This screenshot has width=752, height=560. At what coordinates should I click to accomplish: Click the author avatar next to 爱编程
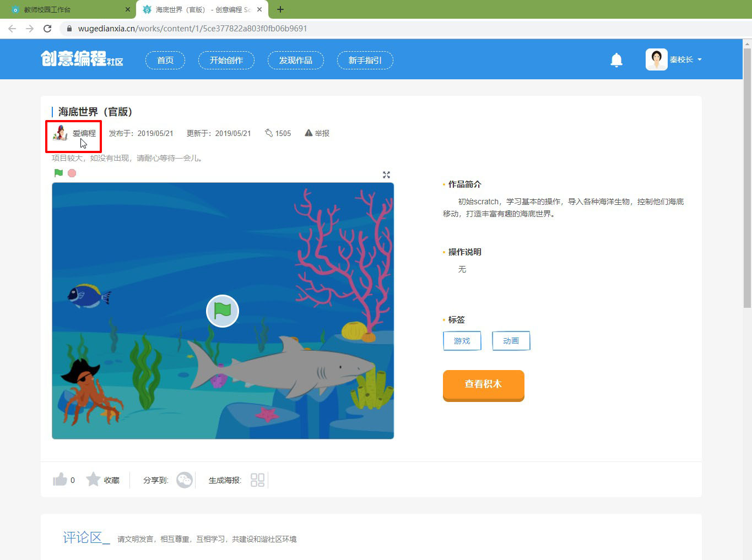click(59, 133)
